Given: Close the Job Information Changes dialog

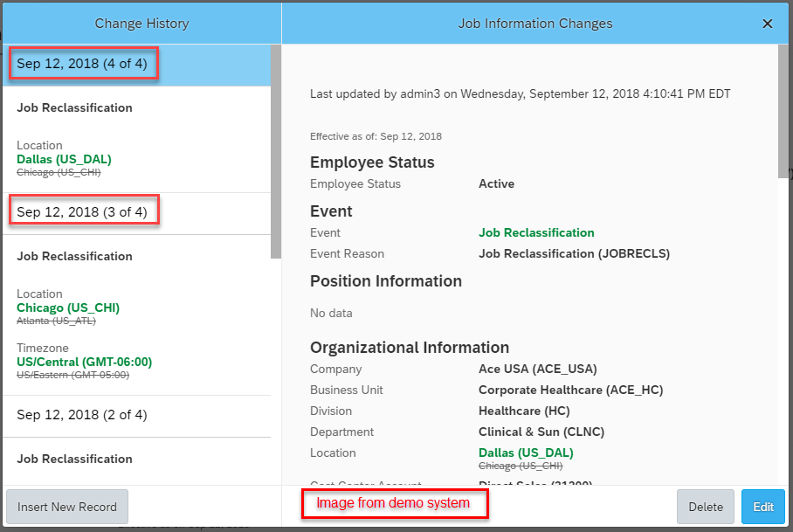Looking at the screenshot, I should pos(767,24).
